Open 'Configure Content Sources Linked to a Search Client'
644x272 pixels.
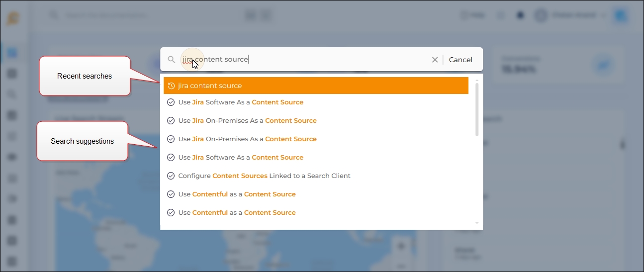coord(264,176)
